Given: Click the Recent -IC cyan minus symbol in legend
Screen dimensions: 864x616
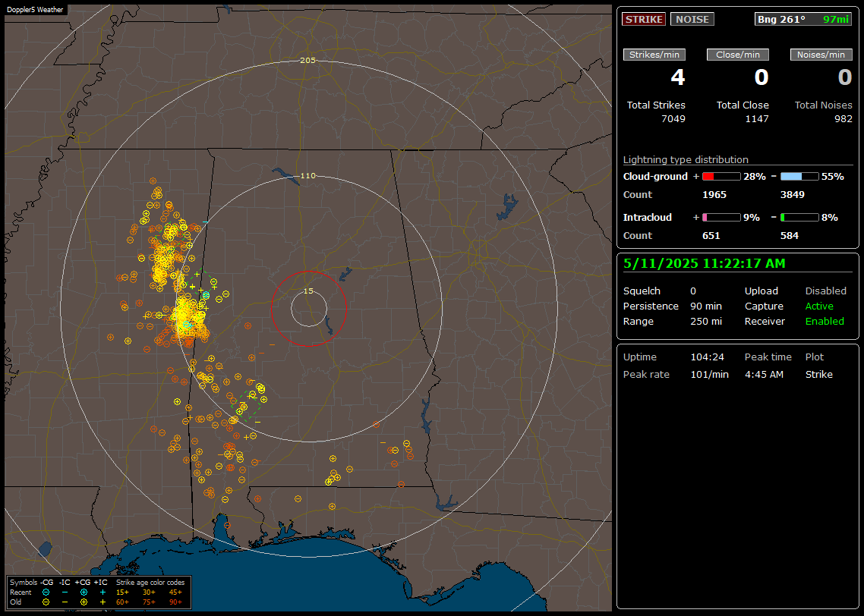Looking at the screenshot, I should (65, 592).
